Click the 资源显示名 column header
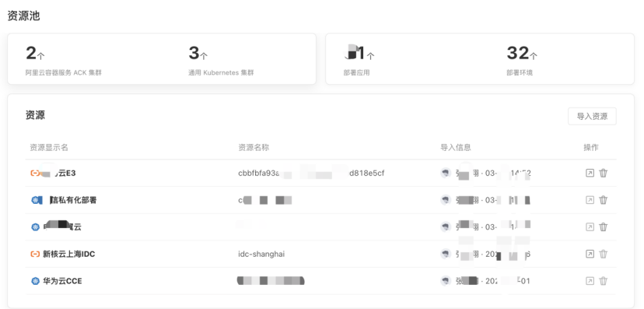This screenshot has width=644, height=309. point(49,148)
